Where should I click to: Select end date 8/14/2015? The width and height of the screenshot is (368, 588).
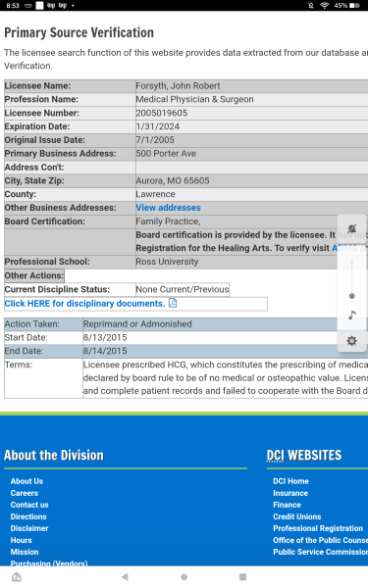[x=105, y=351]
